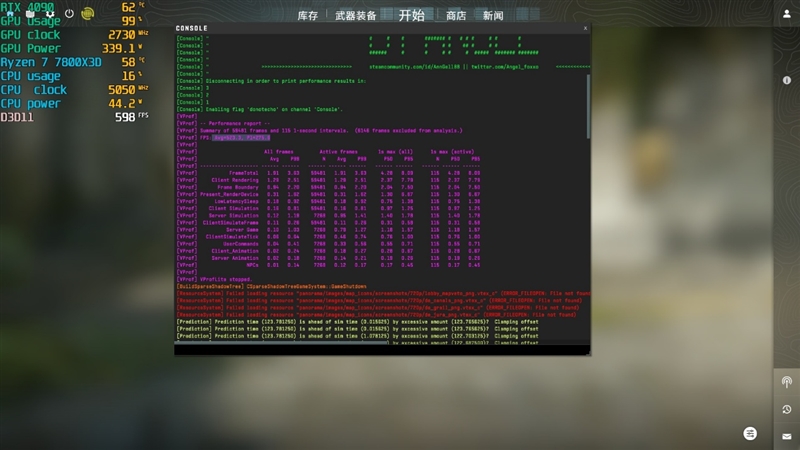Click the de_jura_png failed loading error line

376,315
